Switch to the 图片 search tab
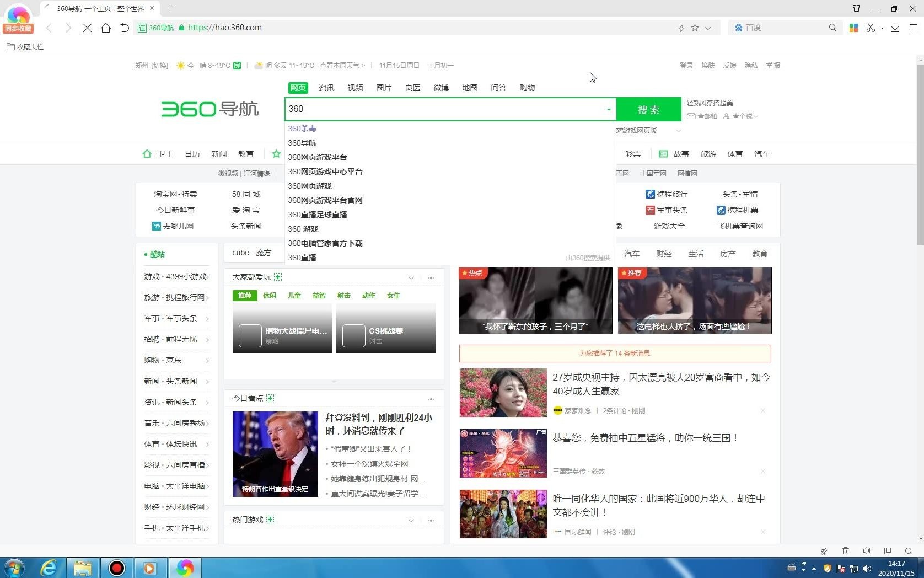 (384, 87)
